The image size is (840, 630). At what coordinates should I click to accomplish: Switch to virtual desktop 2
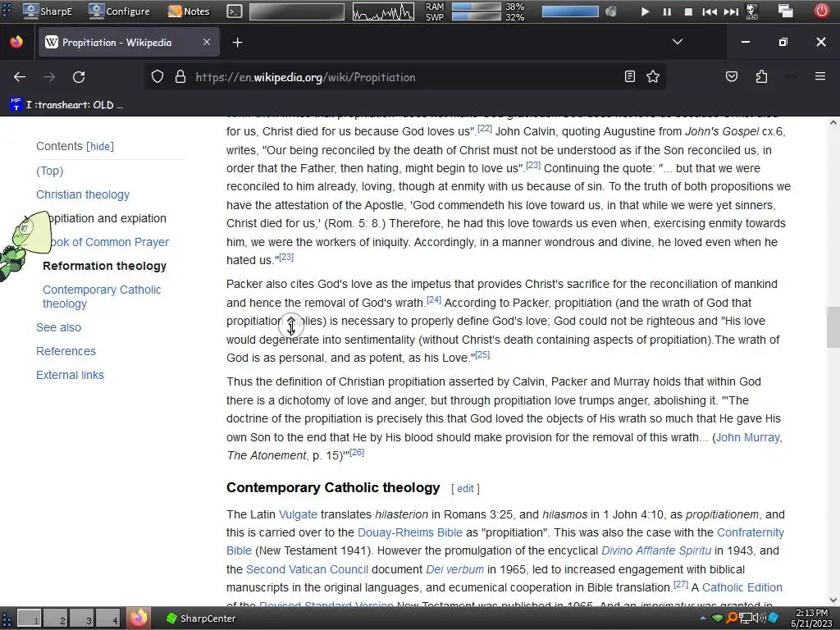(x=57, y=619)
